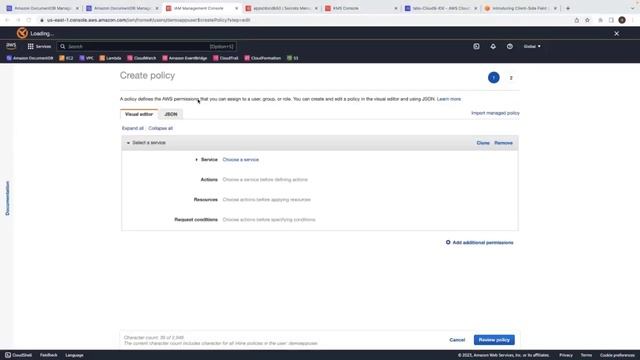This screenshot has width=640, height=360.
Task: Open the Global region dropdown
Action: (532, 47)
